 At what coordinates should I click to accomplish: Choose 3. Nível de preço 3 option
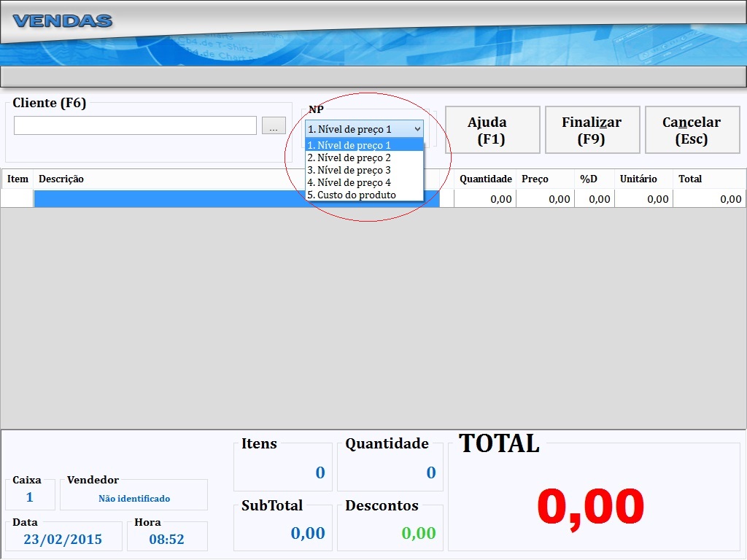pos(365,170)
